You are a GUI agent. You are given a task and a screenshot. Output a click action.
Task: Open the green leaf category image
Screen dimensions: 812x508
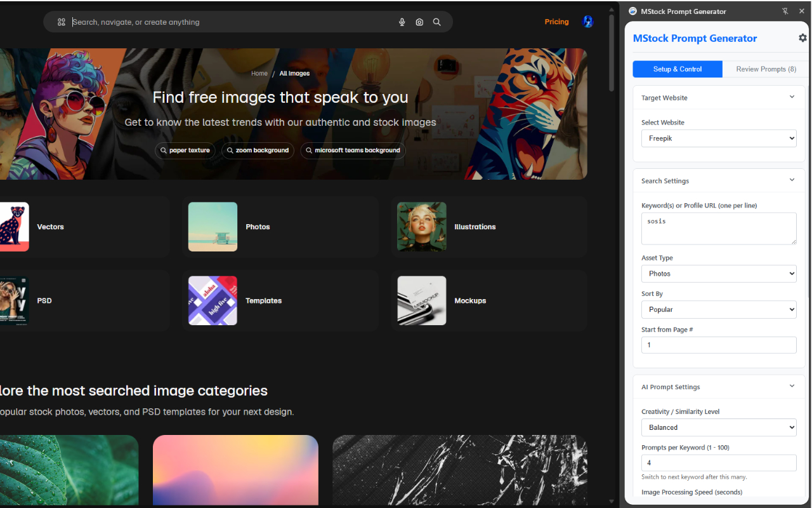pyautogui.click(x=69, y=471)
